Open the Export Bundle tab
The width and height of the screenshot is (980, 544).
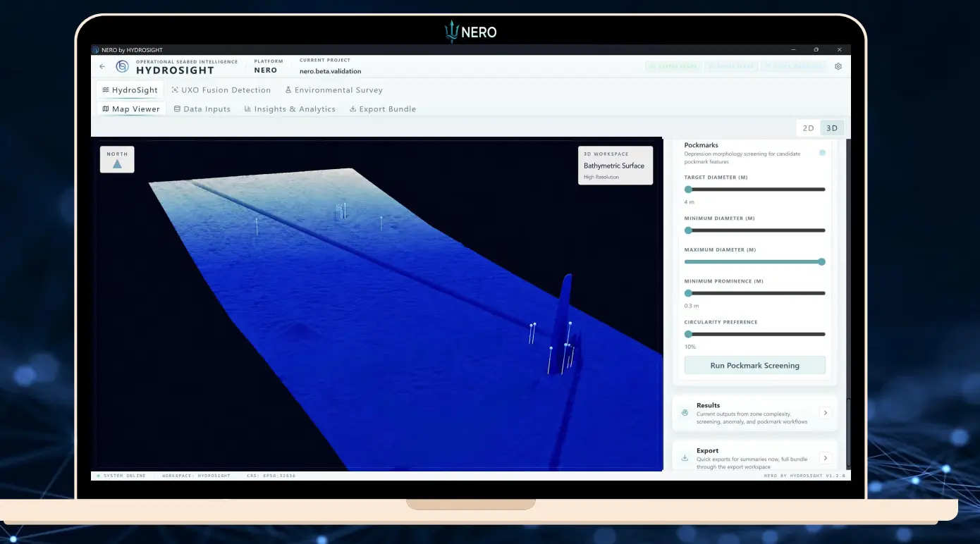coord(383,109)
